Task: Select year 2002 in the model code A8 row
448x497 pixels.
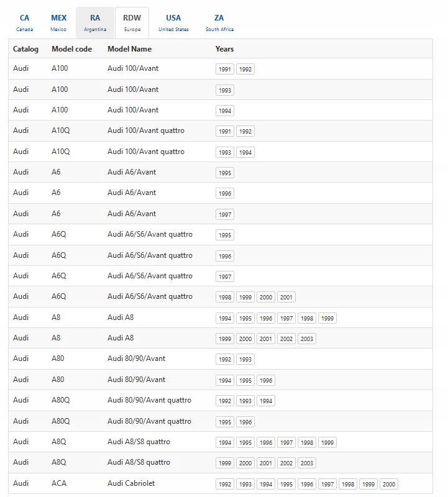Action: point(286,339)
